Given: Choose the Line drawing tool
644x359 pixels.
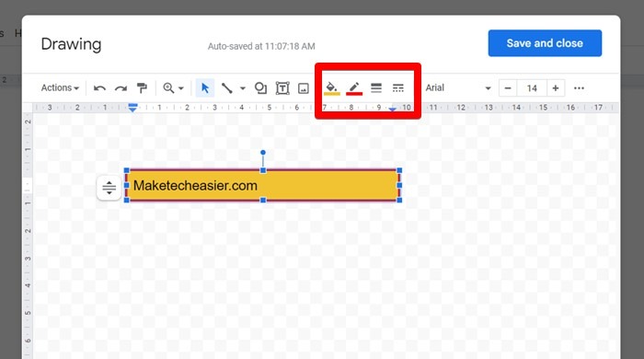Looking at the screenshot, I should [226, 87].
